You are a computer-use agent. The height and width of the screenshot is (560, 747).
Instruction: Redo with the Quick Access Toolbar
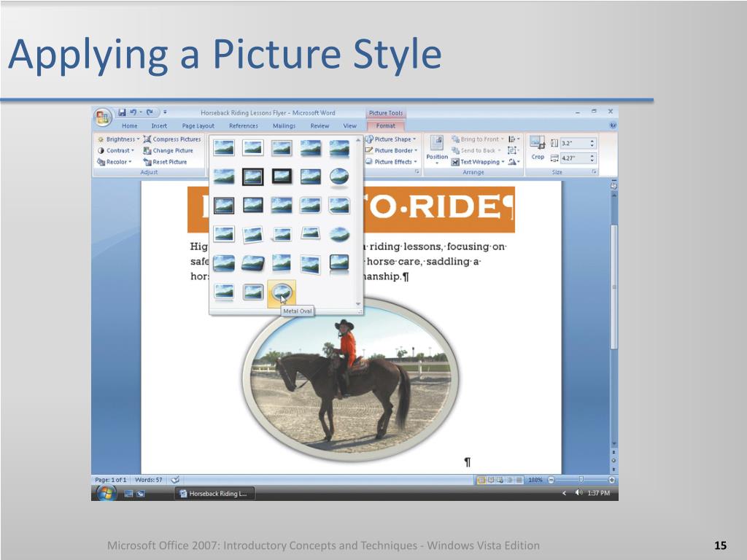point(150,112)
